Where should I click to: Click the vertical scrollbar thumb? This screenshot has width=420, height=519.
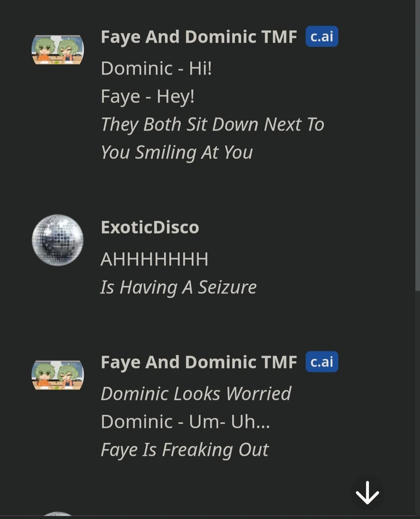pos(417,146)
